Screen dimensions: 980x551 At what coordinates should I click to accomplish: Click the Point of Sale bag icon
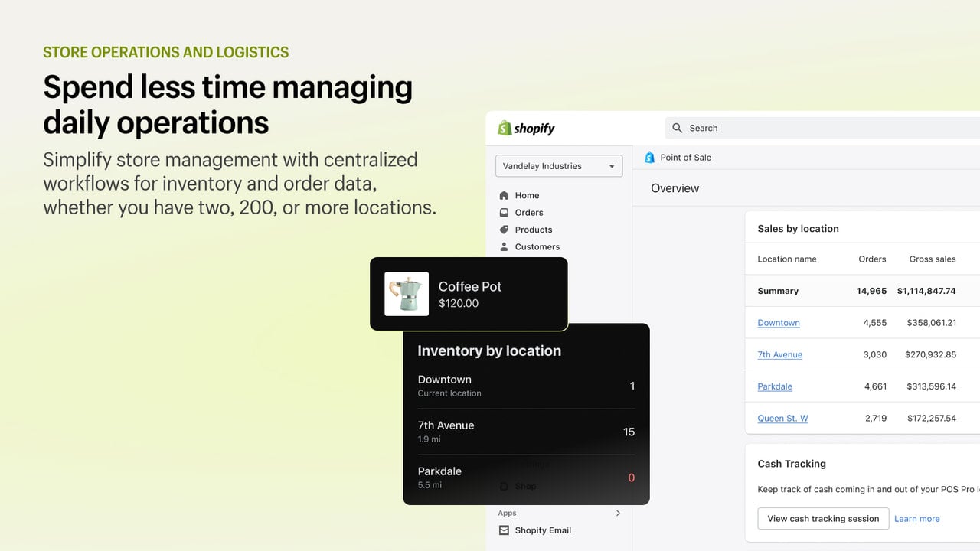coord(649,157)
